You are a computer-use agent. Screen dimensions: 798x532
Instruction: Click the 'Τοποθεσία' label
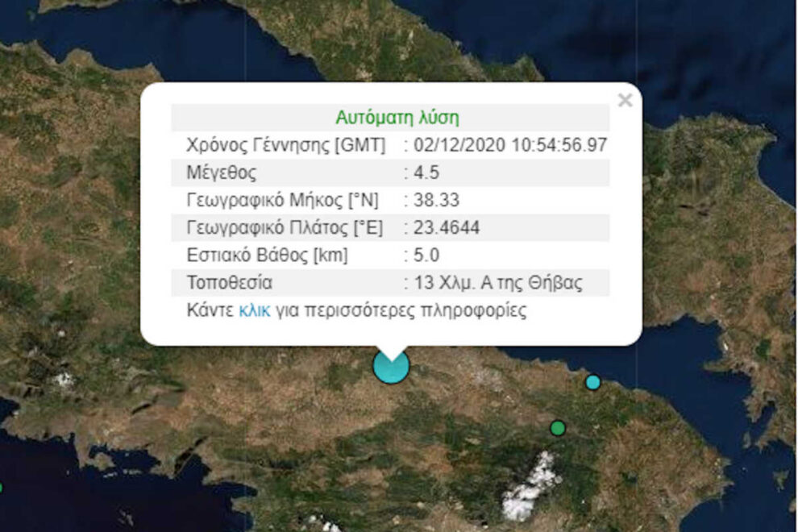230,283
